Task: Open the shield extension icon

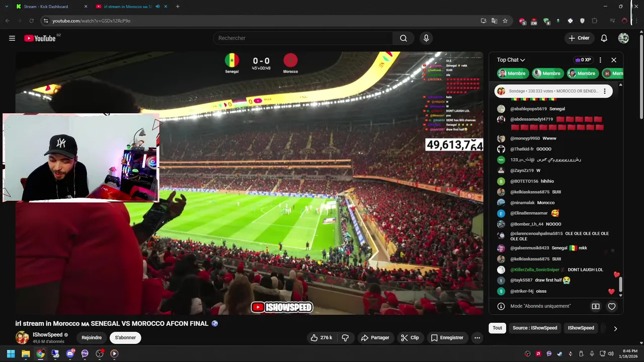Action: tap(583, 21)
